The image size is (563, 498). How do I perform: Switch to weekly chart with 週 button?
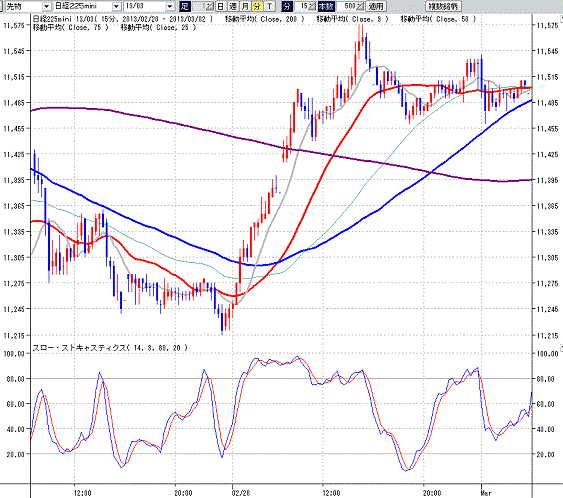click(233, 6)
